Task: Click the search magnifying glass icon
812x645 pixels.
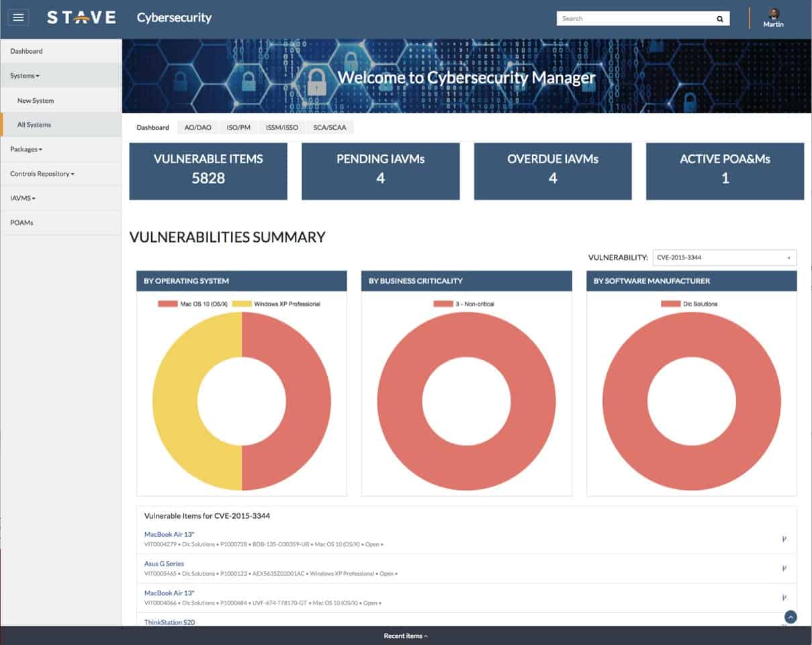Action: click(719, 18)
